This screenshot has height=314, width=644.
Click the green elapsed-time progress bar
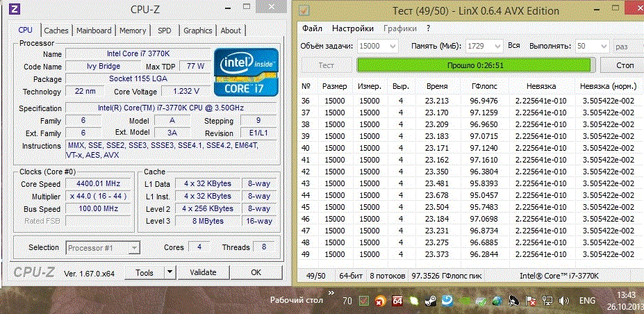[x=474, y=65]
